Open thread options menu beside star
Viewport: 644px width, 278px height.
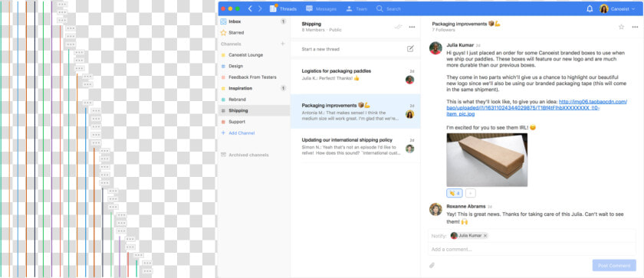[635, 27]
